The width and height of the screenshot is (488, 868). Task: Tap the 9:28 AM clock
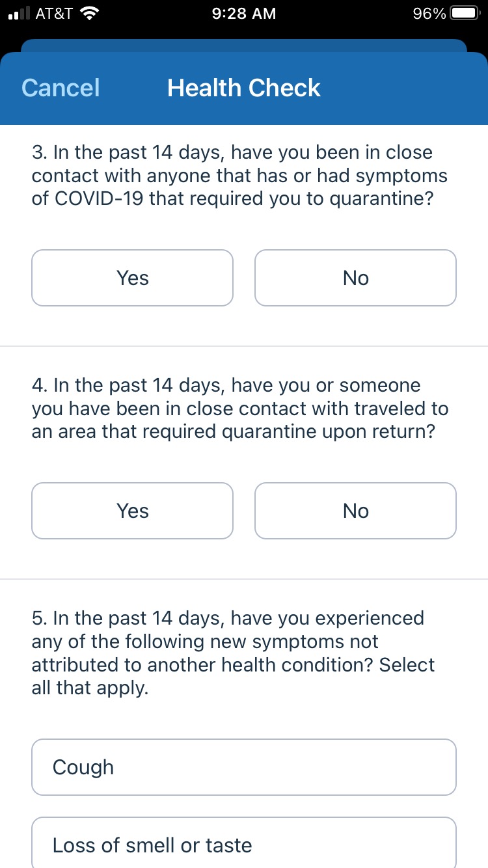(x=244, y=14)
